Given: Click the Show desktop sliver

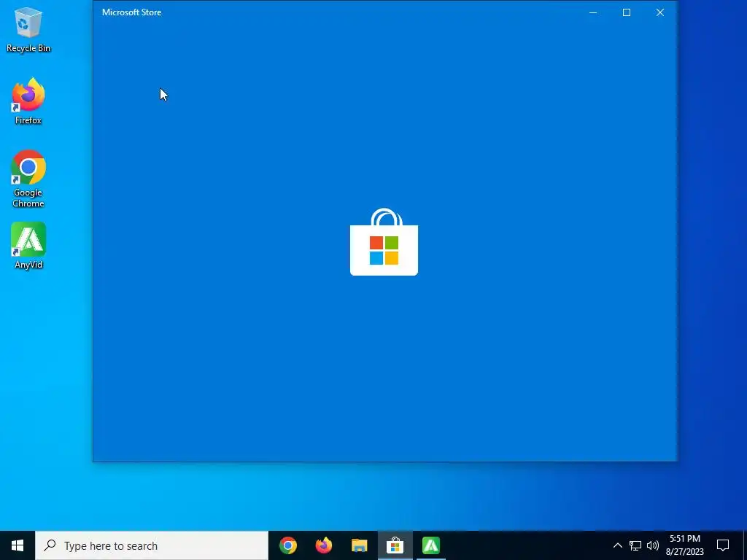Looking at the screenshot, I should (745, 545).
